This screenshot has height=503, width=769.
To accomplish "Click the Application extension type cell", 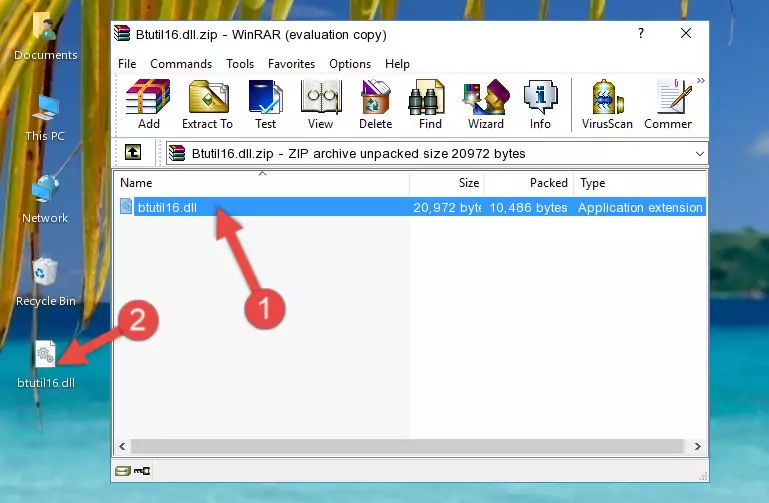I will pos(640,207).
